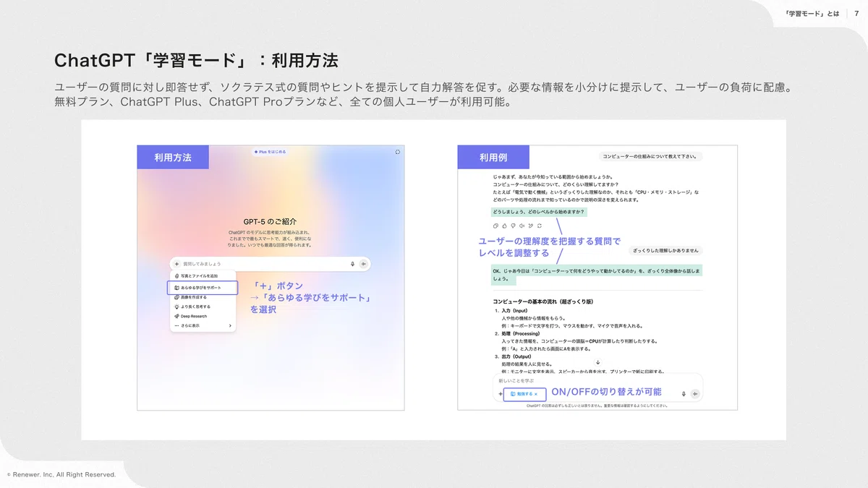Click the plus icon in the study mode prompt
Viewport: 868px width, 488px height.
500,394
